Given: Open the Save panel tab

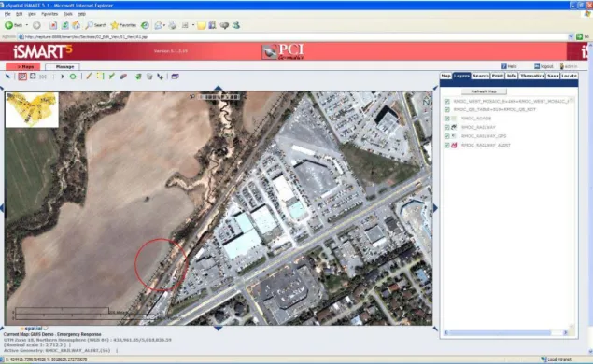Looking at the screenshot, I should pyautogui.click(x=553, y=76).
